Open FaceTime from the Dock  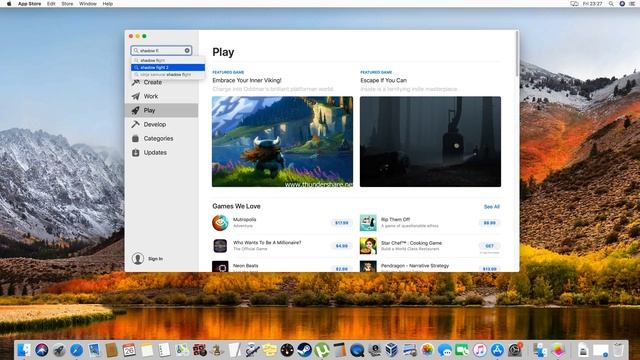tap(462, 350)
